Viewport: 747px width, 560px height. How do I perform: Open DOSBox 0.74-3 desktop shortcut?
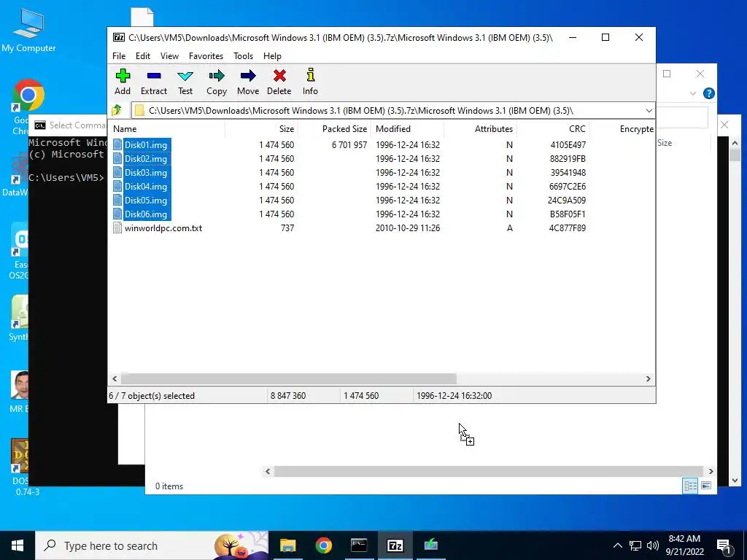pos(21,467)
